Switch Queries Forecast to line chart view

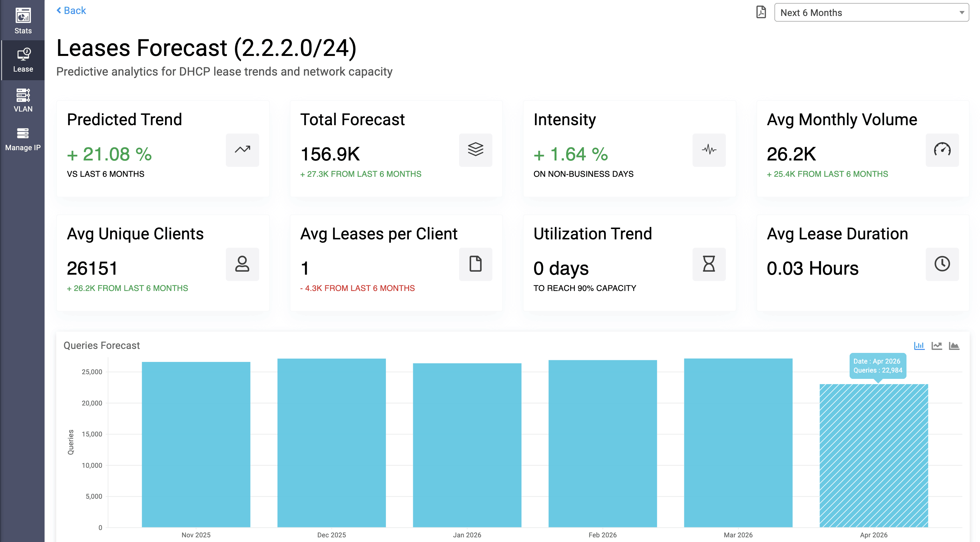[x=937, y=346]
